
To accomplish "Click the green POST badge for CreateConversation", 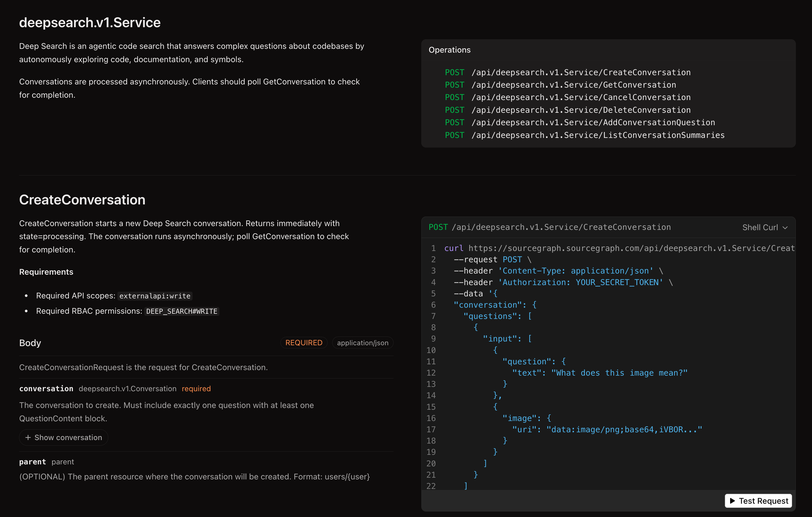I will 454,72.
